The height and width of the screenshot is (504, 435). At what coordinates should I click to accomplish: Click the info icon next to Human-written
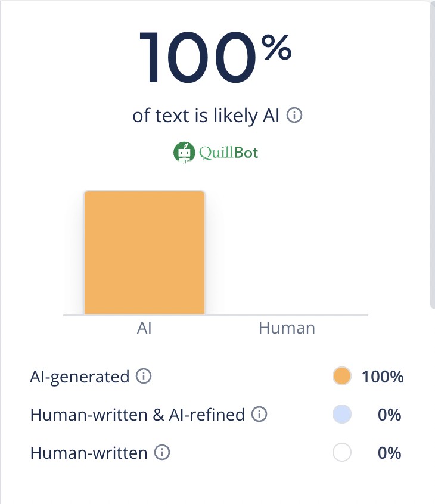161,453
